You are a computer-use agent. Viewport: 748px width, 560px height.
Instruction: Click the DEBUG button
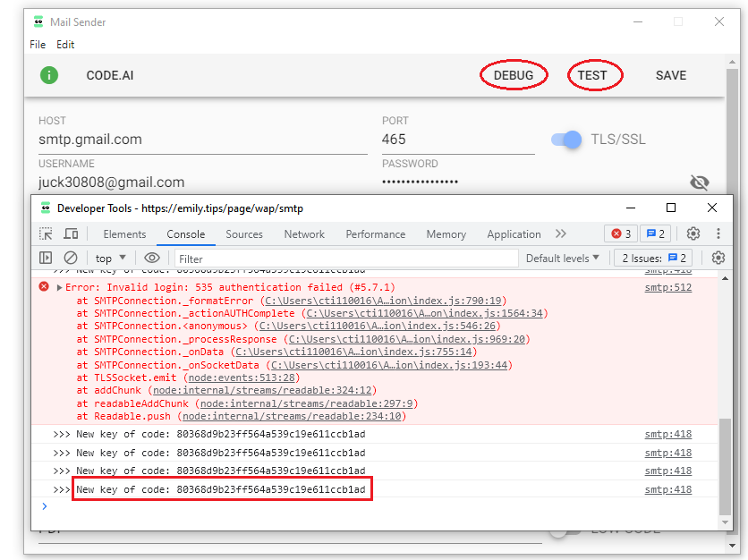[514, 75]
